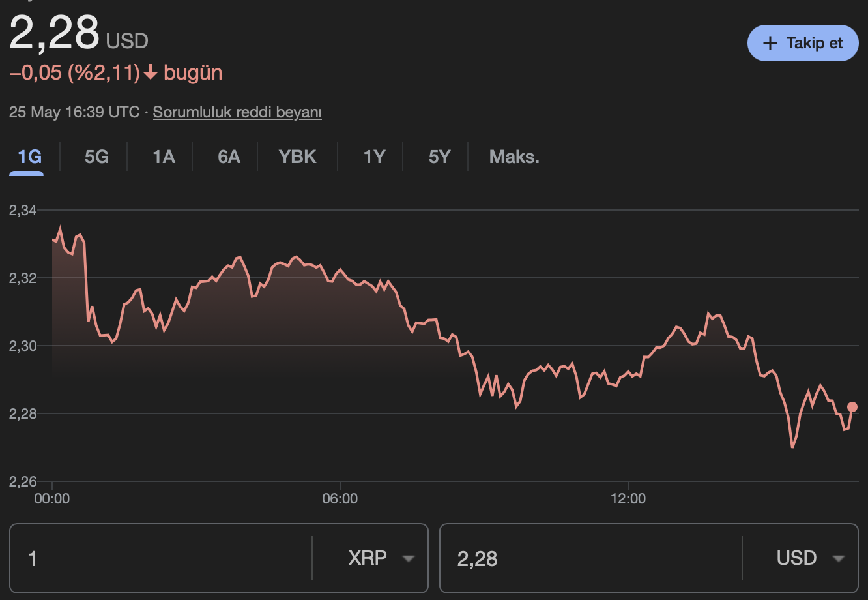Click the 2,30 axis label

pyautogui.click(x=23, y=346)
